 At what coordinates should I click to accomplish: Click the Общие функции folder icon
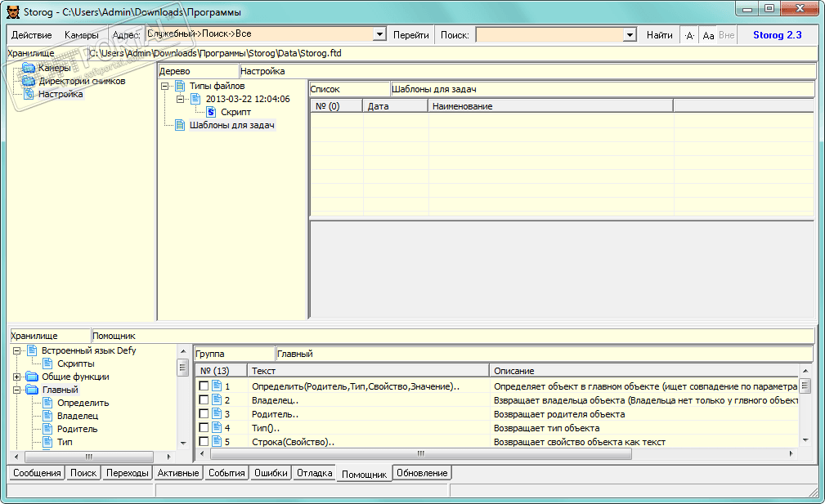(32, 377)
